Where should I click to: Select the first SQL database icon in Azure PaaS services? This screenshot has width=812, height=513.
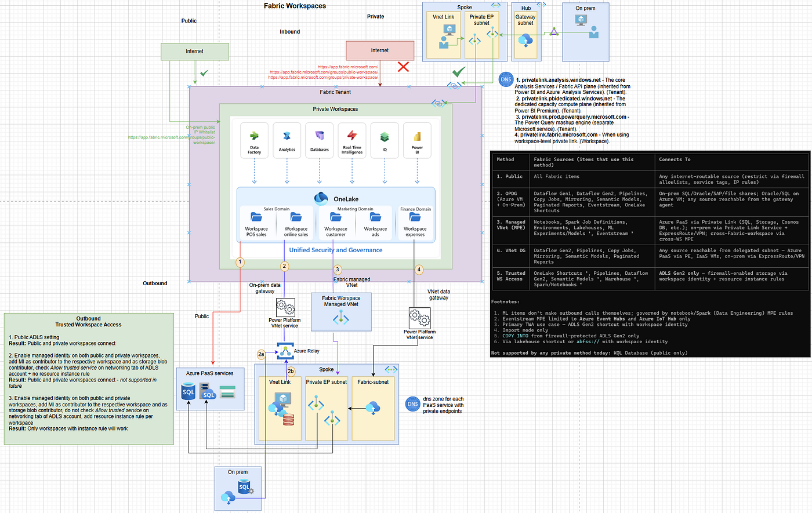point(188,392)
